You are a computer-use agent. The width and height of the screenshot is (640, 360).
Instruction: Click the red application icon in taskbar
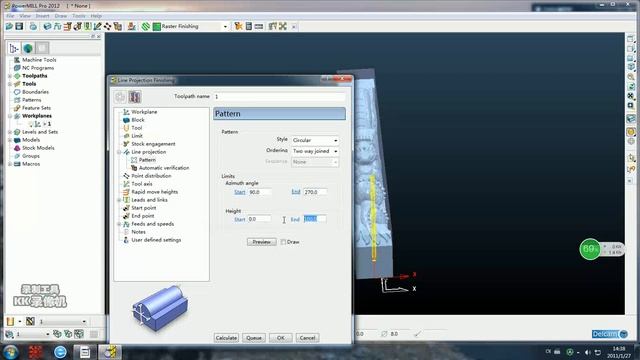(35, 352)
